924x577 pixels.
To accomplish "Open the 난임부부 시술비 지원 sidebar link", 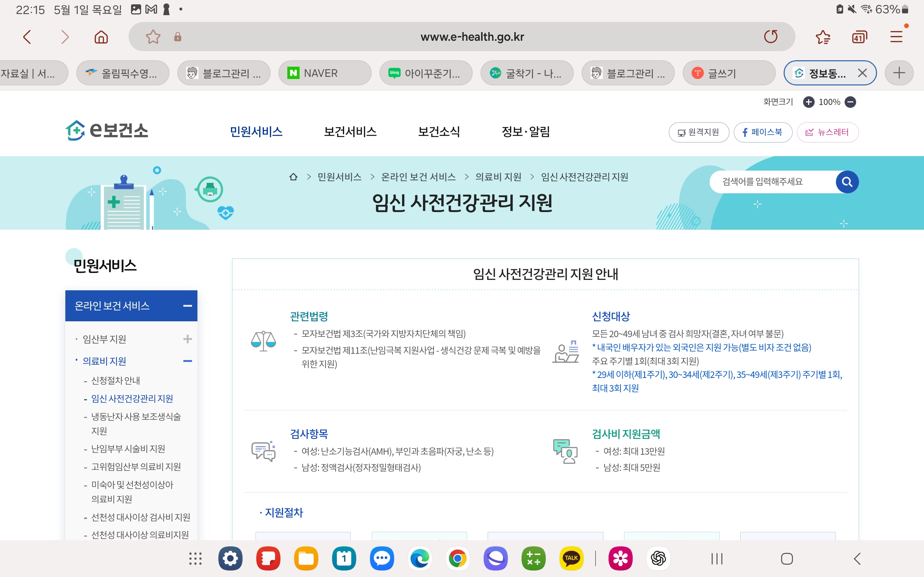I will pos(128,449).
